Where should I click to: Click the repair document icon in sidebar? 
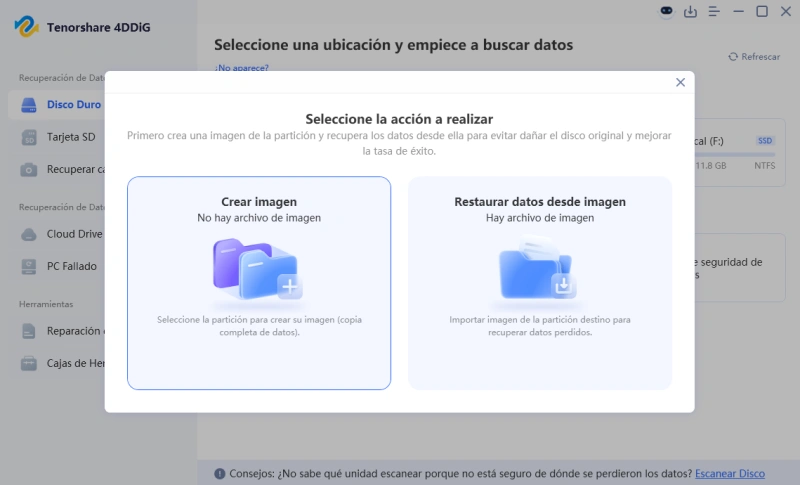click(29, 331)
